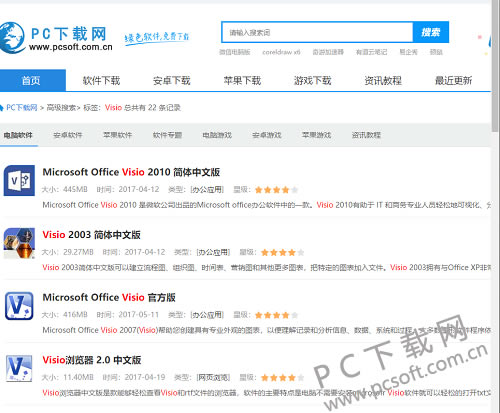Image resolution: width=500 pixels, height=413 pixels.
Task: Open the Microsoft Office Visio 2010 简体中文版 title
Action: point(131,172)
